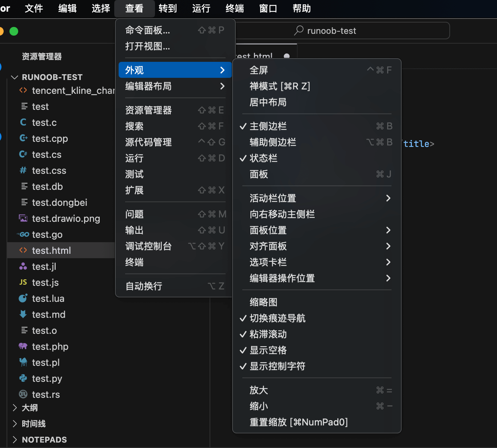Image resolution: width=497 pixels, height=448 pixels.
Task: Uncheck 状态栏 in the appearance submenu
Action: (x=263, y=158)
